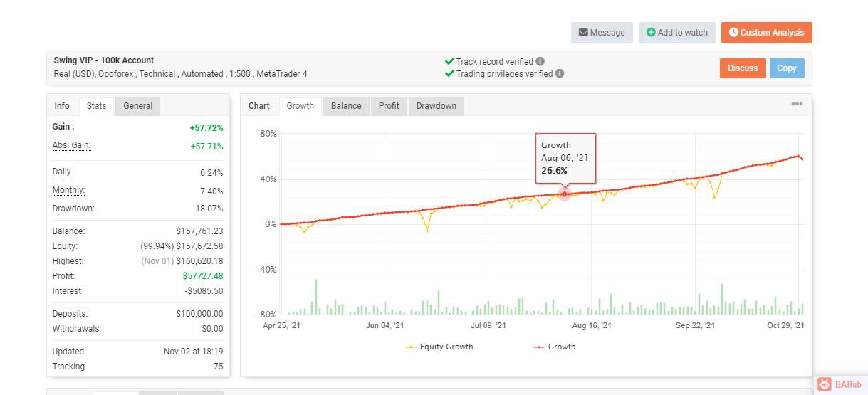Click the Balance value $157,761.23
The height and width of the screenshot is (395, 868).
point(199,231)
